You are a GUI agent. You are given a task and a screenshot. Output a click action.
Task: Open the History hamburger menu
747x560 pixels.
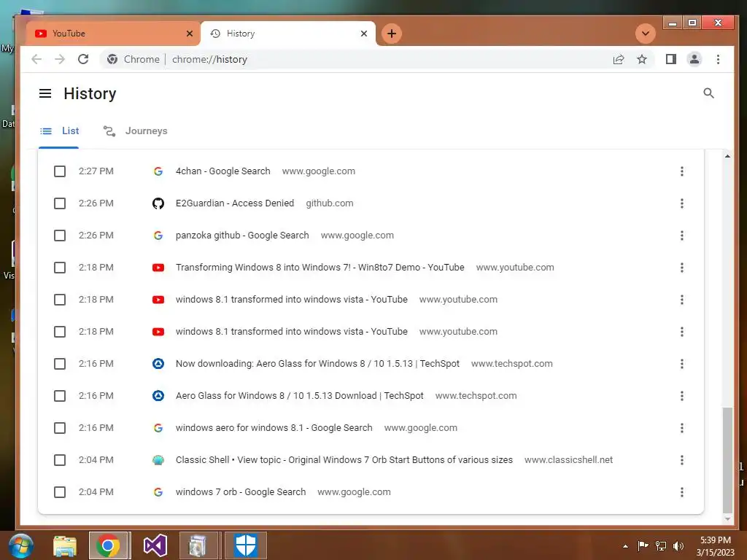pyautogui.click(x=45, y=93)
